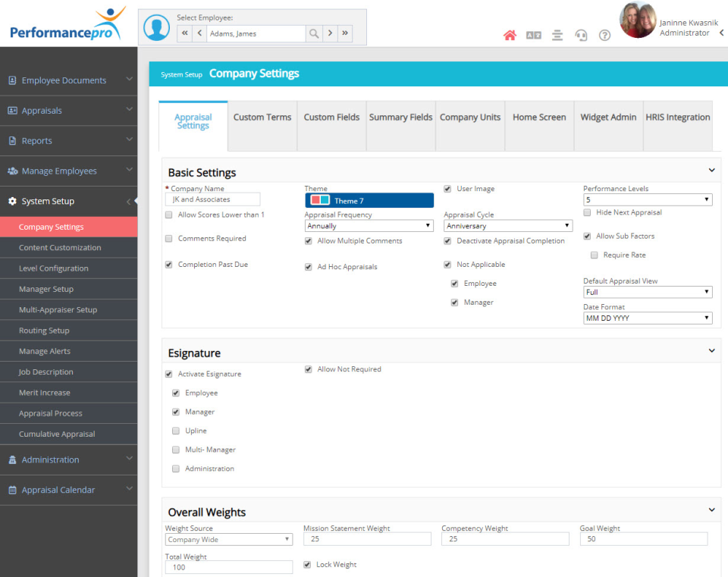Open the Widget Admin tab
This screenshot has width=728, height=577.
(x=608, y=126)
